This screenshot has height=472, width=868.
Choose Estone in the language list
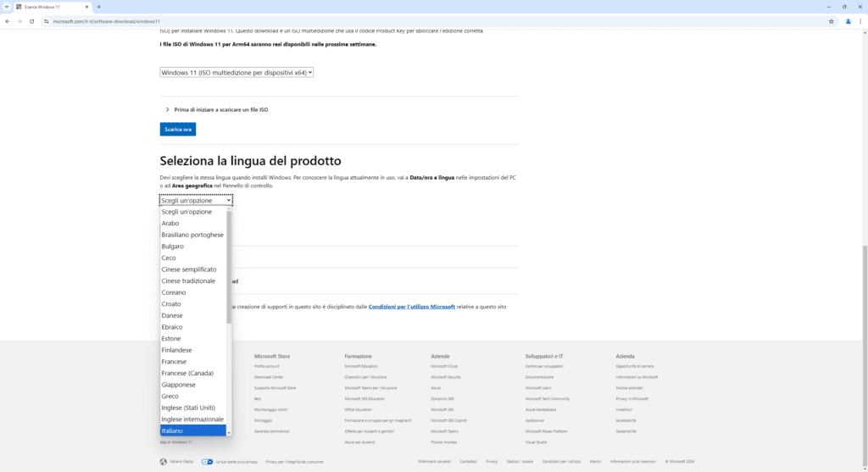click(x=193, y=339)
